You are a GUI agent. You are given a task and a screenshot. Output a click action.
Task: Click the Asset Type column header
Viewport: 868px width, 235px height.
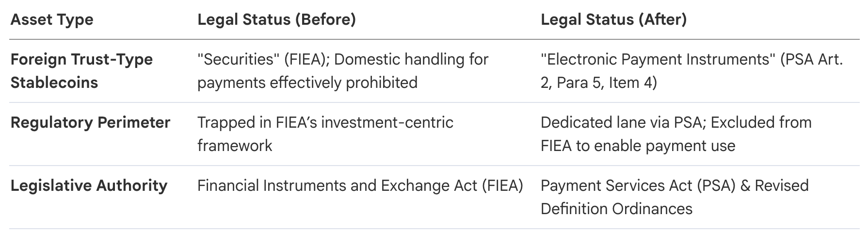[52, 20]
